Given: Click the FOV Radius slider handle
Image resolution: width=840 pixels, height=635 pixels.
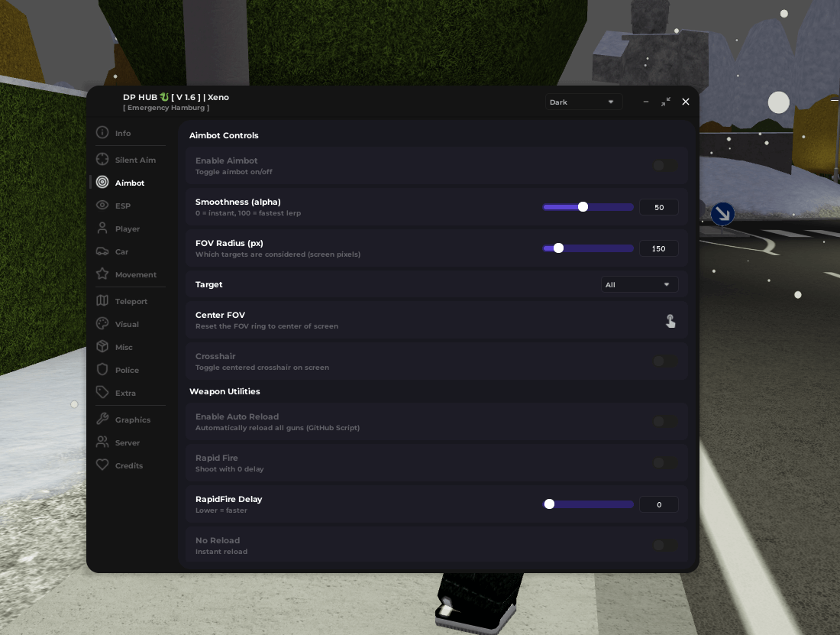Looking at the screenshot, I should (x=558, y=248).
